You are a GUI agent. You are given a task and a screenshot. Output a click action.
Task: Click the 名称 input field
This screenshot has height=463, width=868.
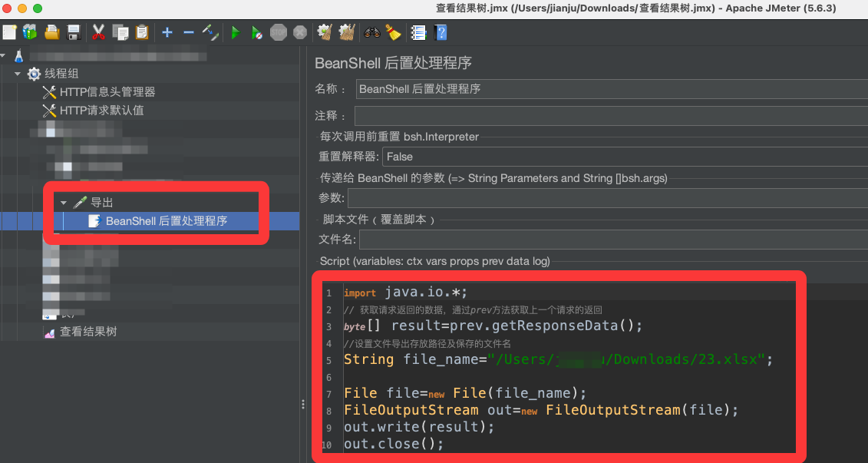[x=612, y=88]
